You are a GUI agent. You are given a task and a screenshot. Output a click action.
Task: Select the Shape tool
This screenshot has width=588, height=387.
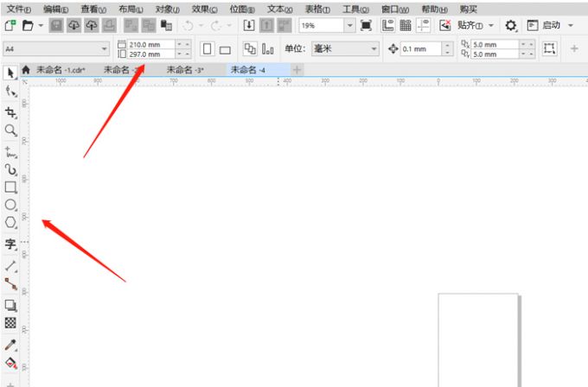coord(10,92)
